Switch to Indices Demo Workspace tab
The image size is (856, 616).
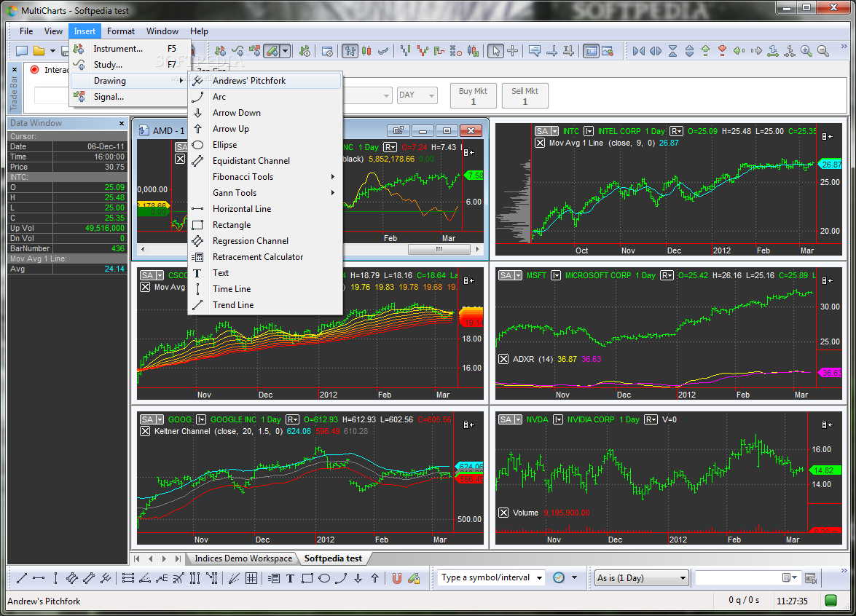coord(243,558)
